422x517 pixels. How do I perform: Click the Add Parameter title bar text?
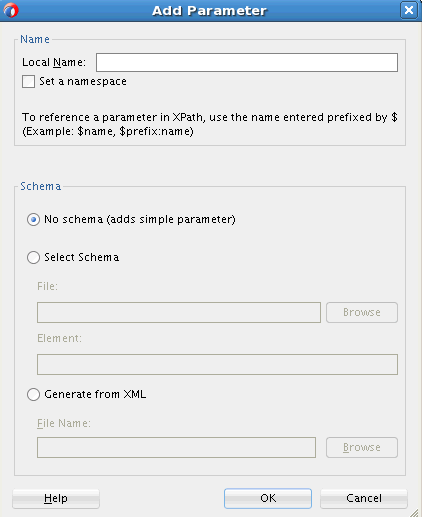tap(209, 11)
